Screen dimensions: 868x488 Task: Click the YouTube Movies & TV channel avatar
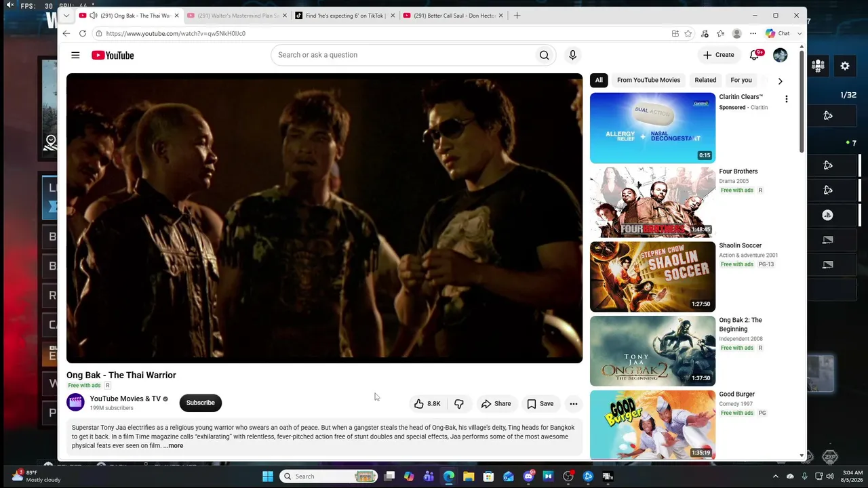pos(75,403)
